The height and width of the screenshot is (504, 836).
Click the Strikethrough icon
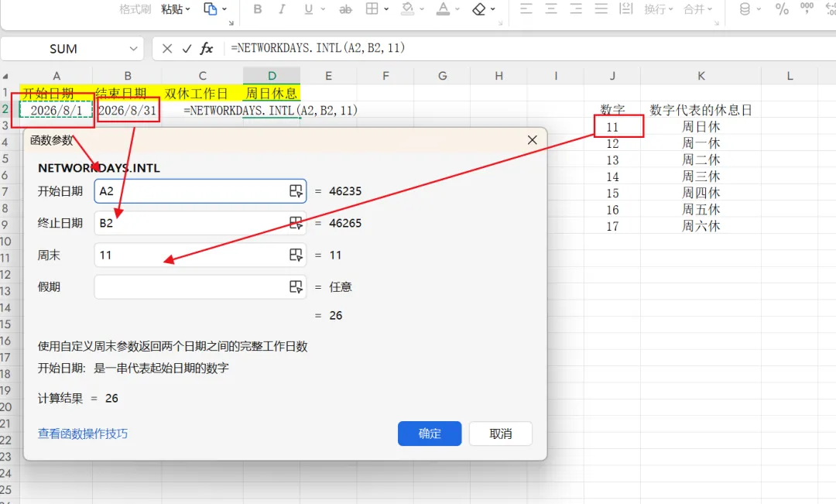345,9
